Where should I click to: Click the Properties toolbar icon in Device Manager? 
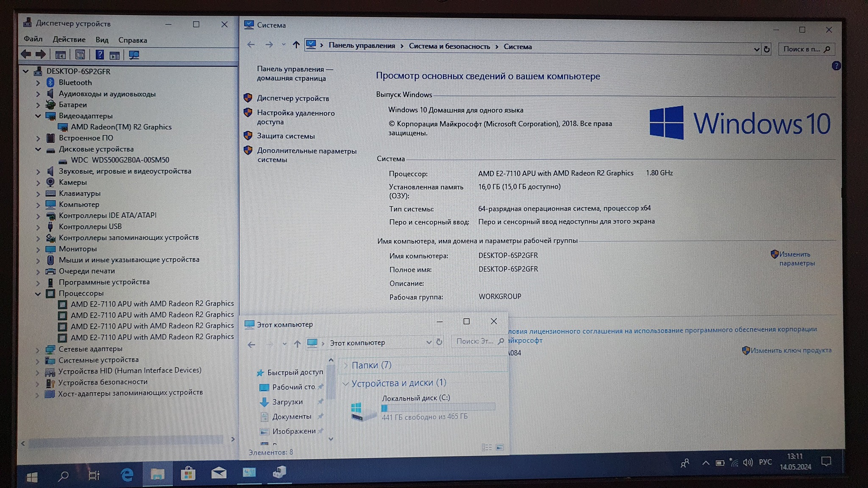(80, 55)
